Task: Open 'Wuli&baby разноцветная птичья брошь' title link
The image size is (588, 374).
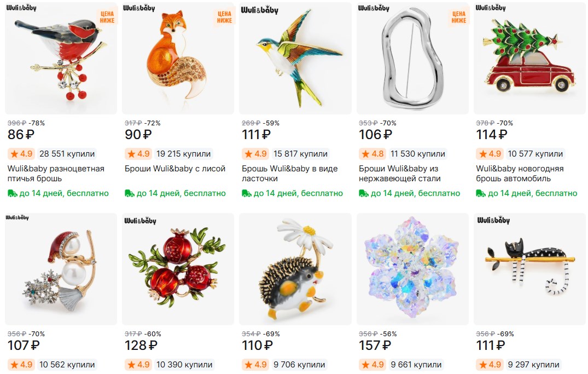Action: coord(56,174)
